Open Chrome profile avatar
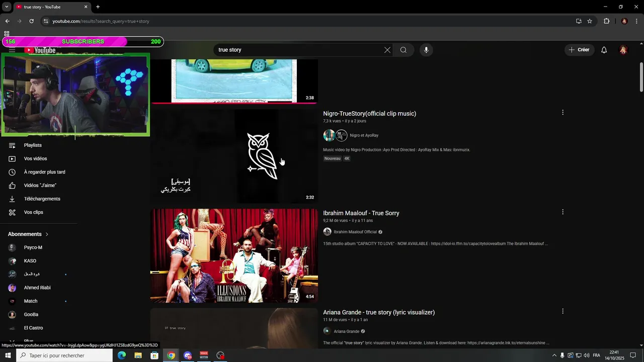 (x=624, y=21)
